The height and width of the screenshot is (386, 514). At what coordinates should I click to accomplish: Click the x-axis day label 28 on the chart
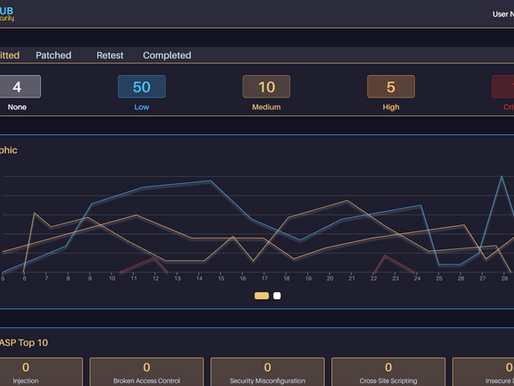(505, 278)
